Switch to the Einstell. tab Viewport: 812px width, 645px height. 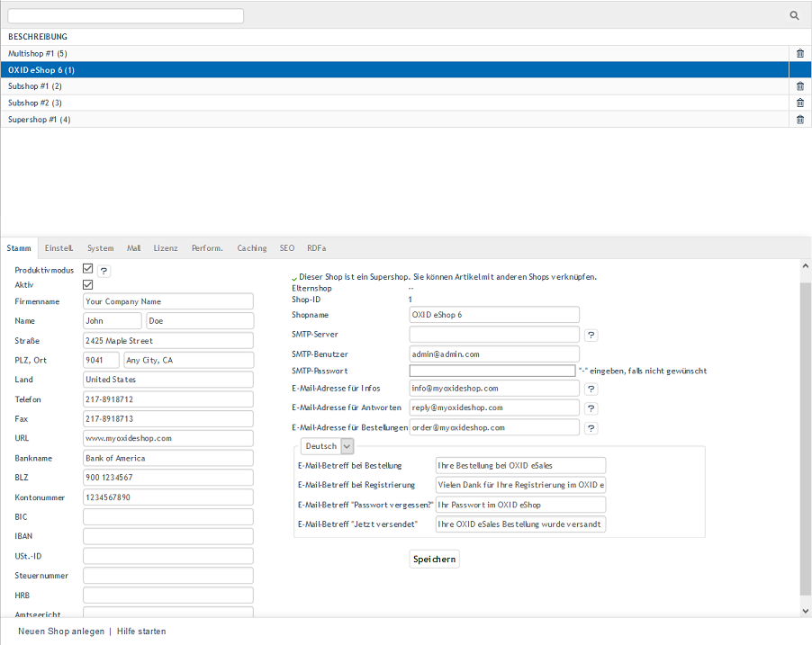(59, 248)
